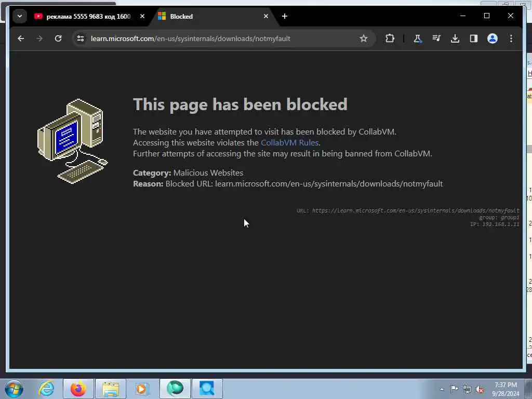Viewport: 532px width, 399px height.
Task: Click the 'group: group1' text
Action: pyautogui.click(x=499, y=218)
